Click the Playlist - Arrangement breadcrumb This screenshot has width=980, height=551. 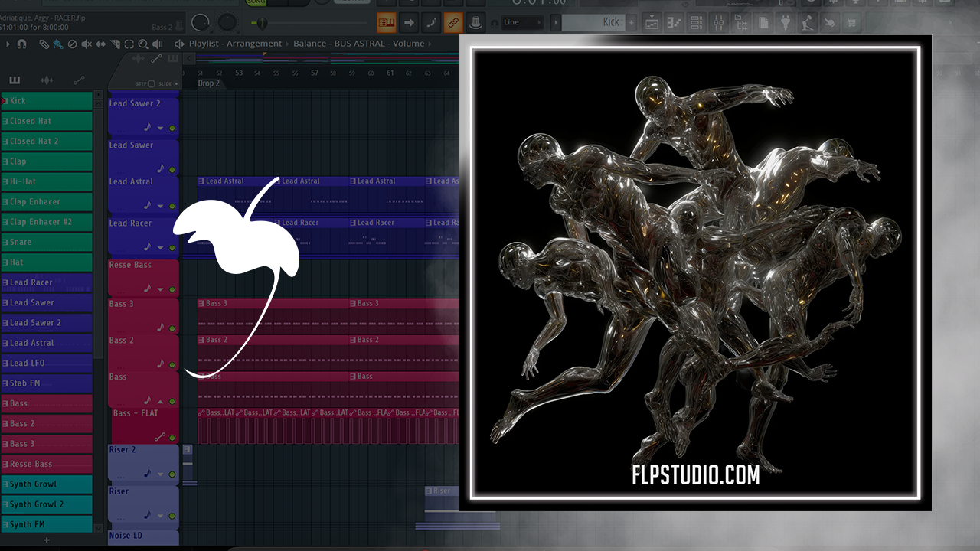click(x=235, y=44)
